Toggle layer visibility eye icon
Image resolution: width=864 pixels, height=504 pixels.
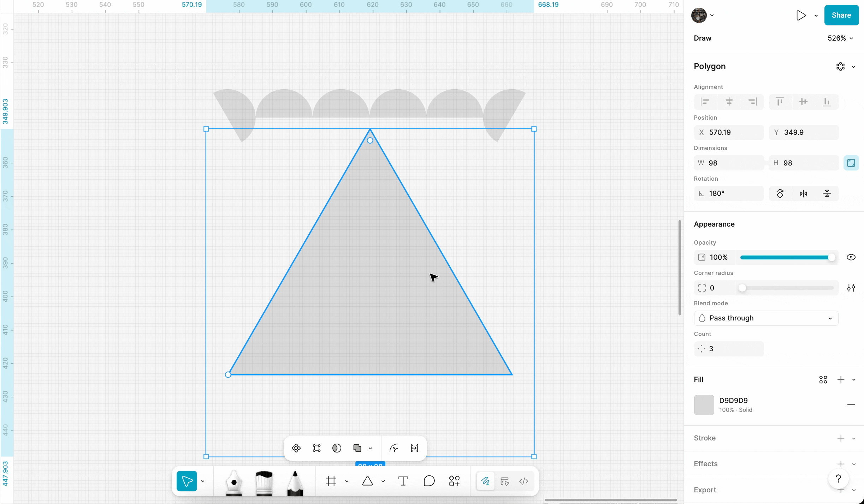851,257
